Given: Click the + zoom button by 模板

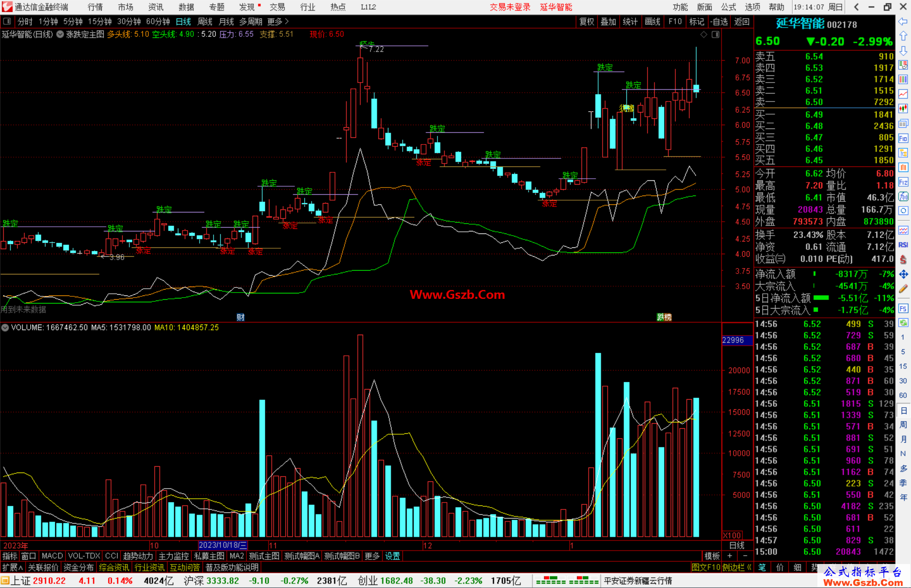Looking at the screenshot, I should coord(730,556).
